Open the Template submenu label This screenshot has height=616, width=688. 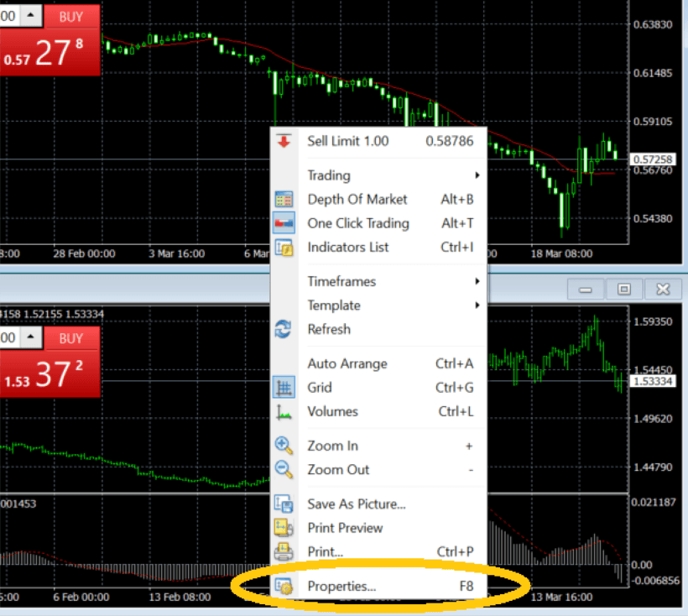tap(333, 305)
